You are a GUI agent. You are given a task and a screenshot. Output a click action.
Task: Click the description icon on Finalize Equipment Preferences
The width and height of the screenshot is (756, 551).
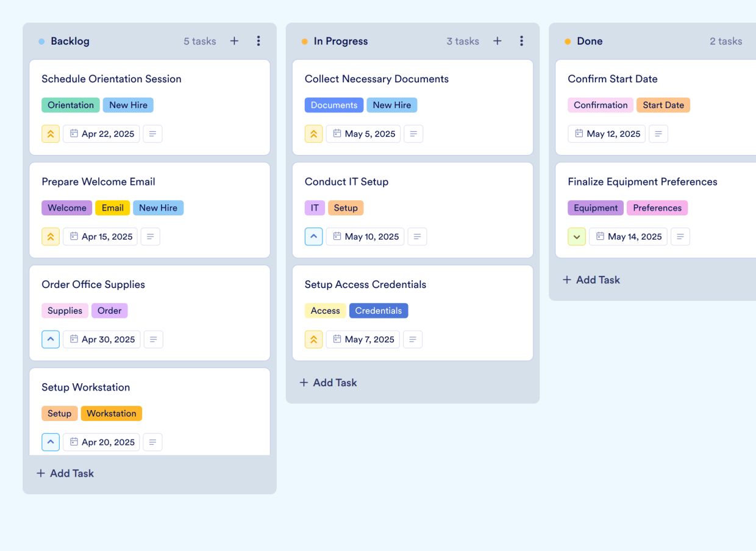680,236
